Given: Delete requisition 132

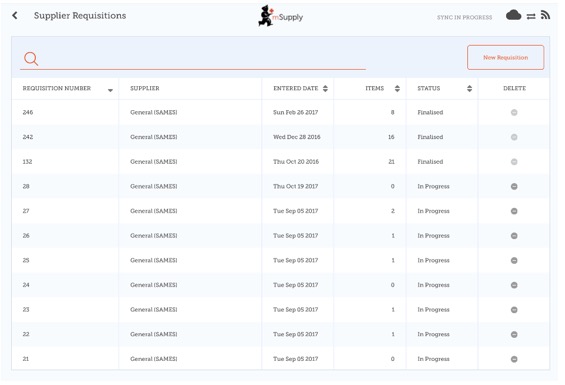Looking at the screenshot, I should (514, 162).
